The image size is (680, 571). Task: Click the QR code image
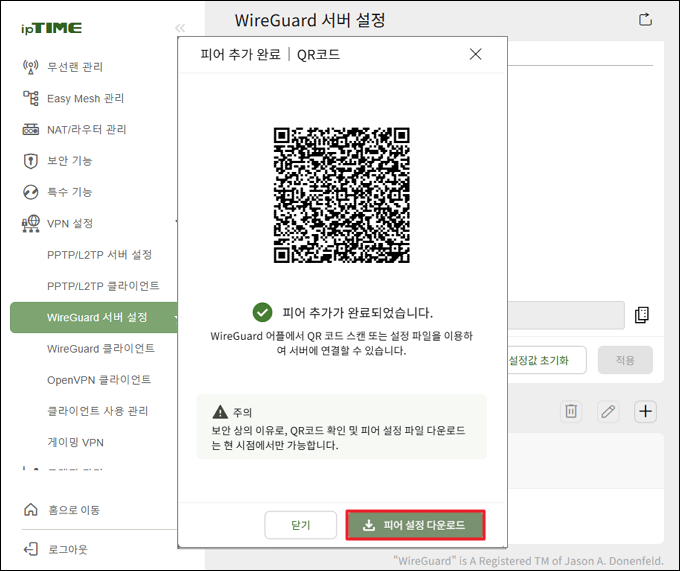coord(342,194)
